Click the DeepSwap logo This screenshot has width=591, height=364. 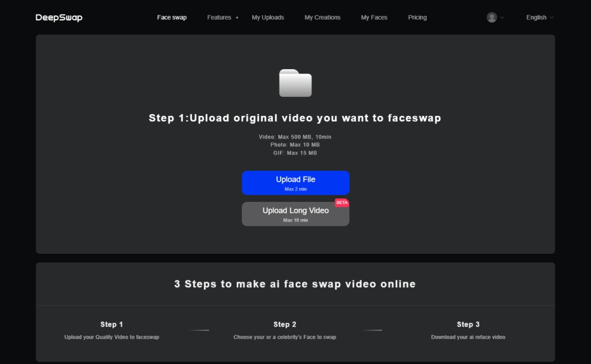tap(59, 17)
